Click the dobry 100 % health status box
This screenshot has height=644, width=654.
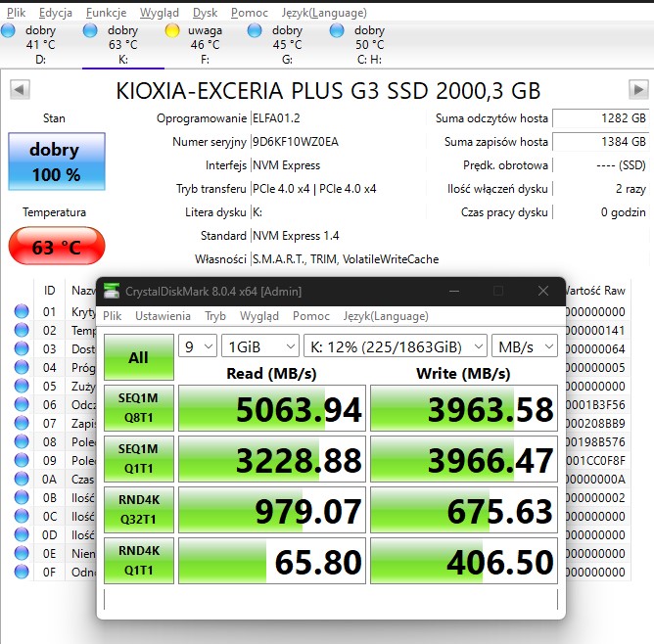(x=55, y=162)
